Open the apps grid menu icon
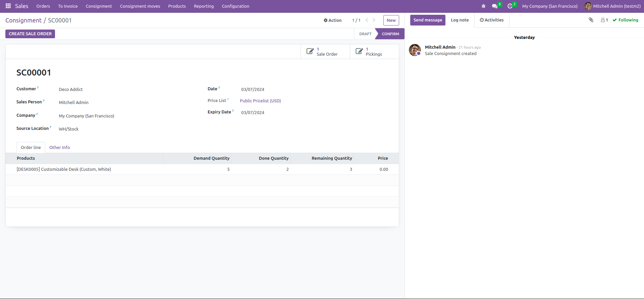Image resolution: width=644 pixels, height=299 pixels. pyautogui.click(x=8, y=6)
